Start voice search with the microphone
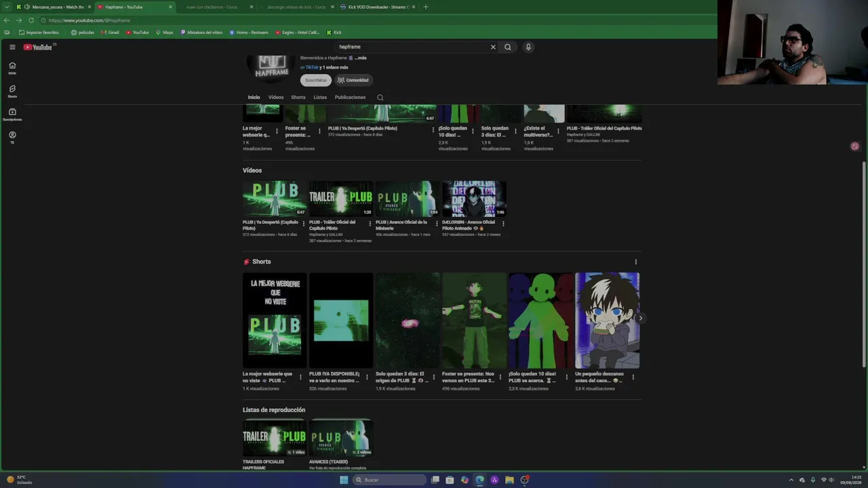 (x=528, y=47)
